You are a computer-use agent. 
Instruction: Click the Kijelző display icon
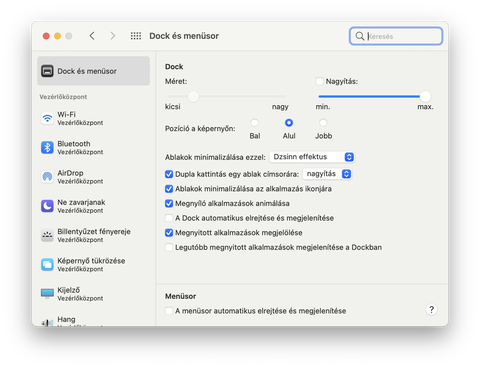47,294
